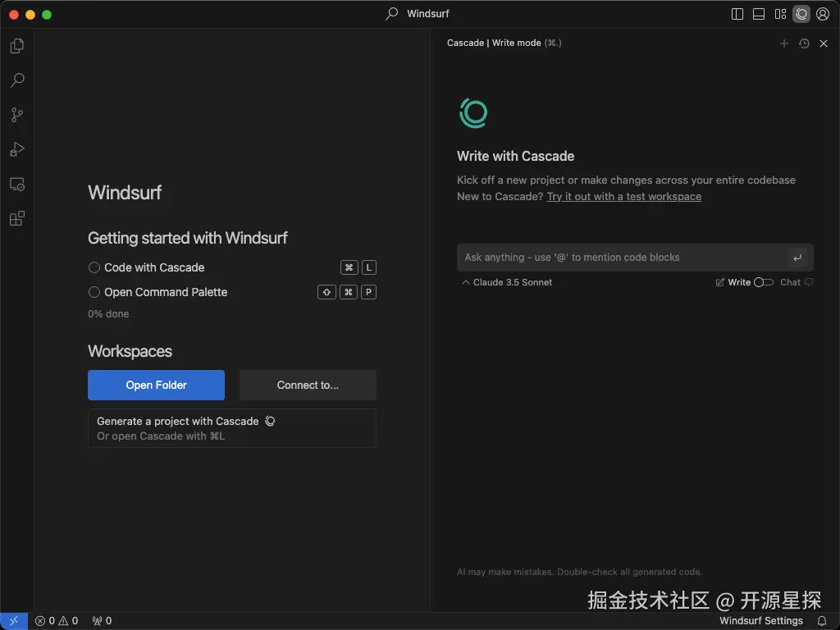Viewport: 840px width, 630px height.
Task: Click the 0% done progress text
Action: click(x=108, y=314)
